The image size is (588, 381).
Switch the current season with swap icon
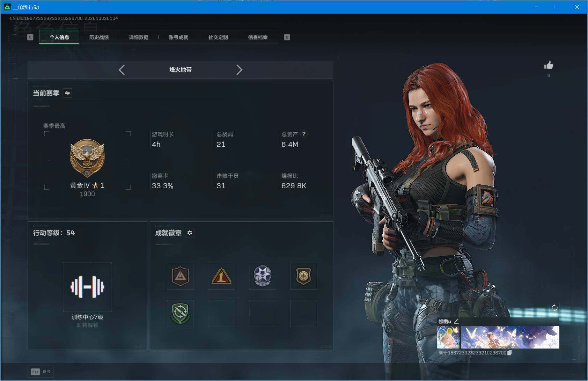(x=67, y=93)
